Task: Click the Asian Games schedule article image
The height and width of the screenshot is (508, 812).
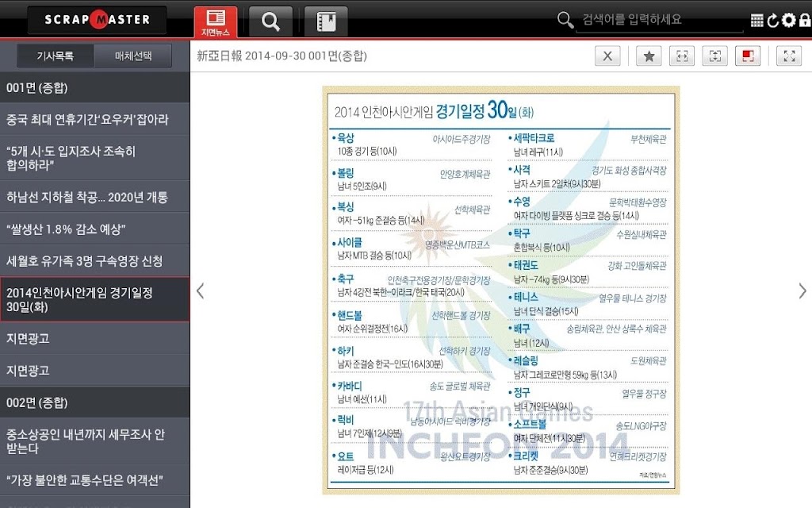Action: click(501, 291)
